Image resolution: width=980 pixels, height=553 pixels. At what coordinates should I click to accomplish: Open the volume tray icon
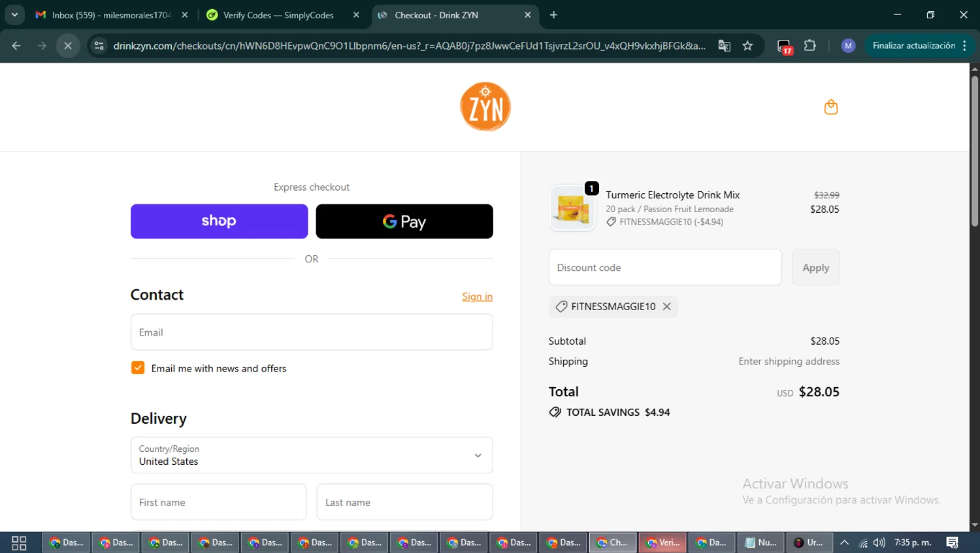pos(879,543)
